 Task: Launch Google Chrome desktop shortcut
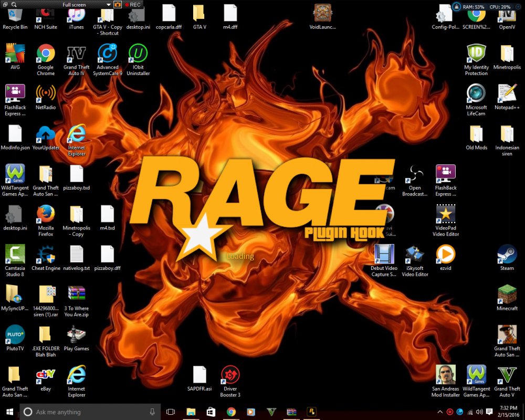point(46,60)
